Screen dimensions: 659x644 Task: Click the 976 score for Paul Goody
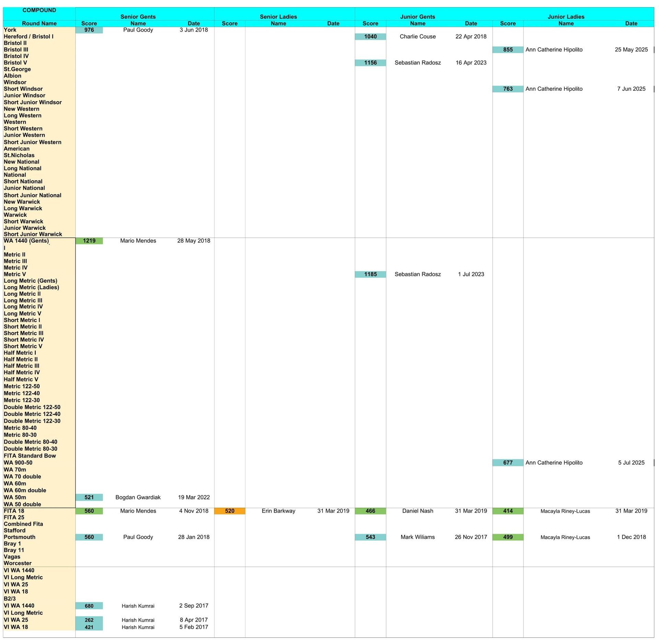[89, 30]
